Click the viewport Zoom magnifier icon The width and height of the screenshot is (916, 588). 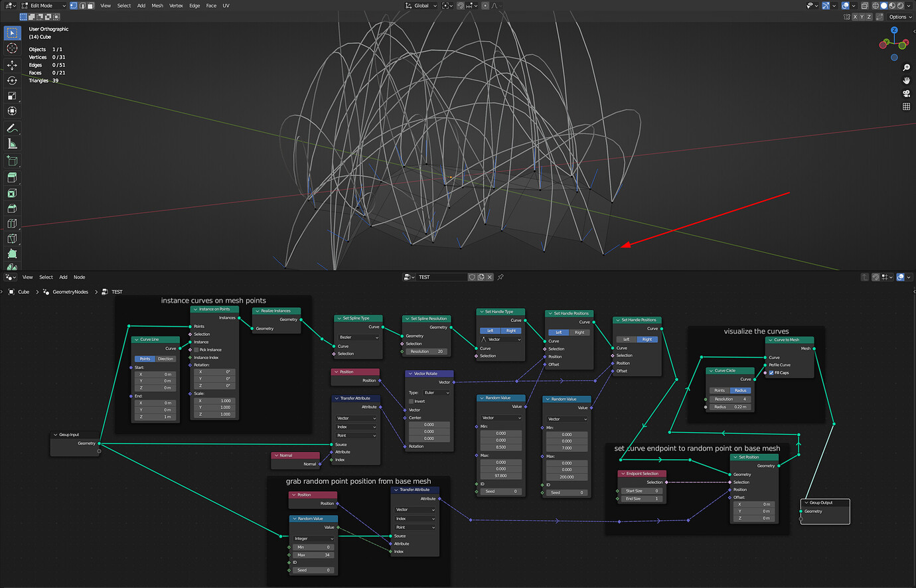906,67
